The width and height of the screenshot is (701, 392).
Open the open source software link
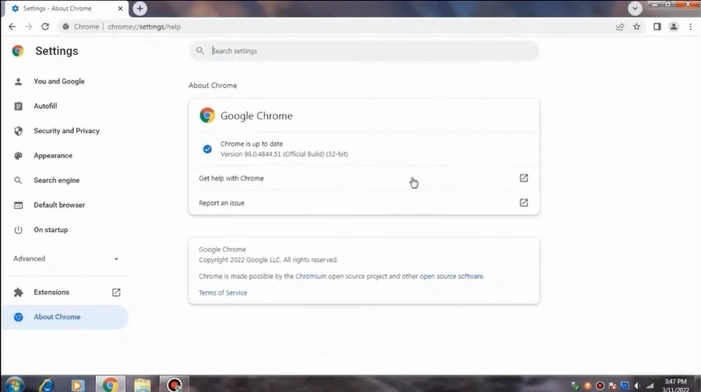click(452, 276)
